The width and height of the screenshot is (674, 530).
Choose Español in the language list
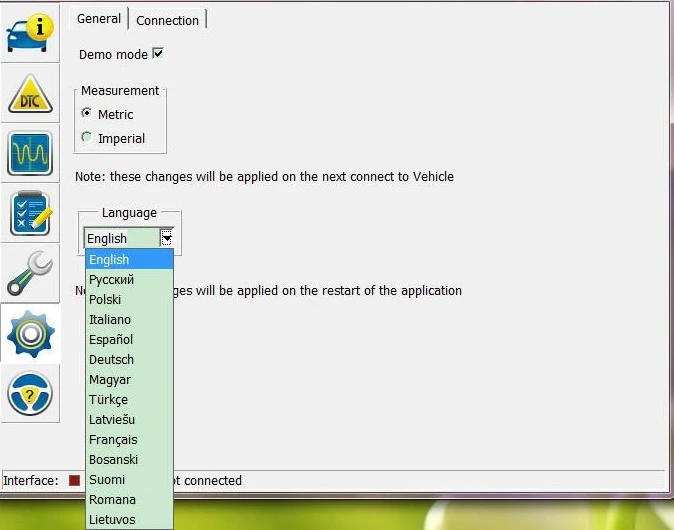coord(129,340)
